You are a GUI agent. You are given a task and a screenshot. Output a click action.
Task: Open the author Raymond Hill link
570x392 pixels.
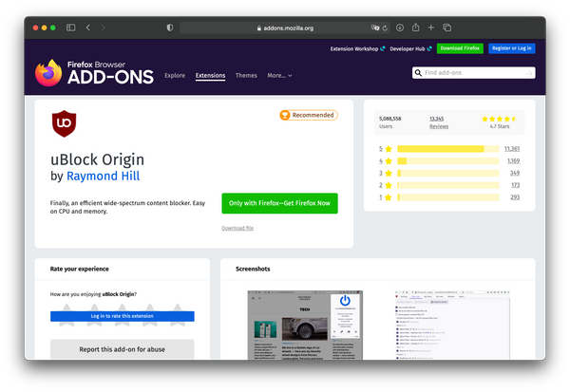click(x=103, y=177)
